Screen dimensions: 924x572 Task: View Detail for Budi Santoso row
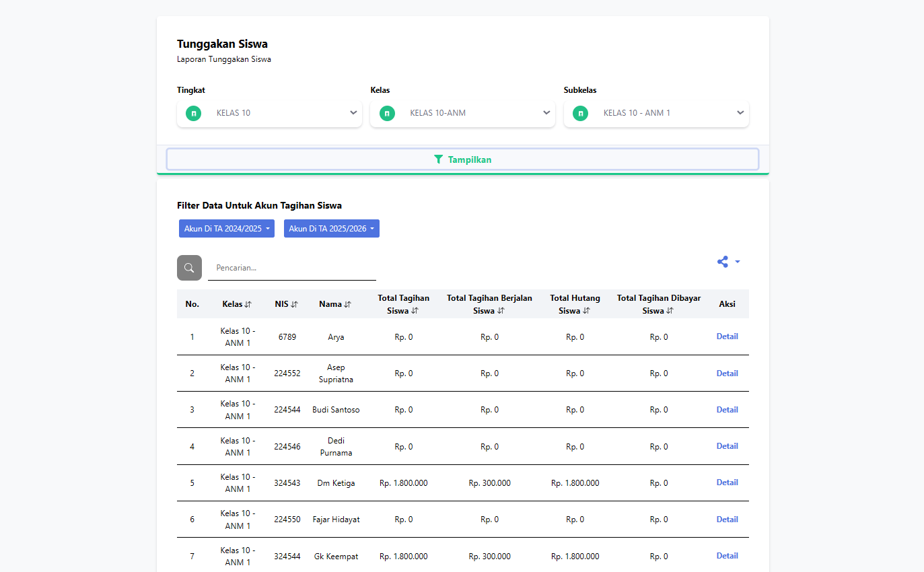pos(727,410)
